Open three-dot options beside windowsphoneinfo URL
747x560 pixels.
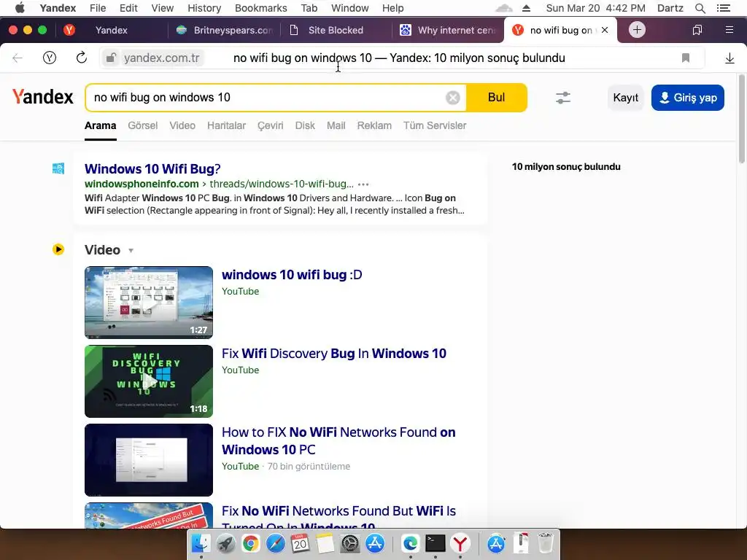click(363, 184)
